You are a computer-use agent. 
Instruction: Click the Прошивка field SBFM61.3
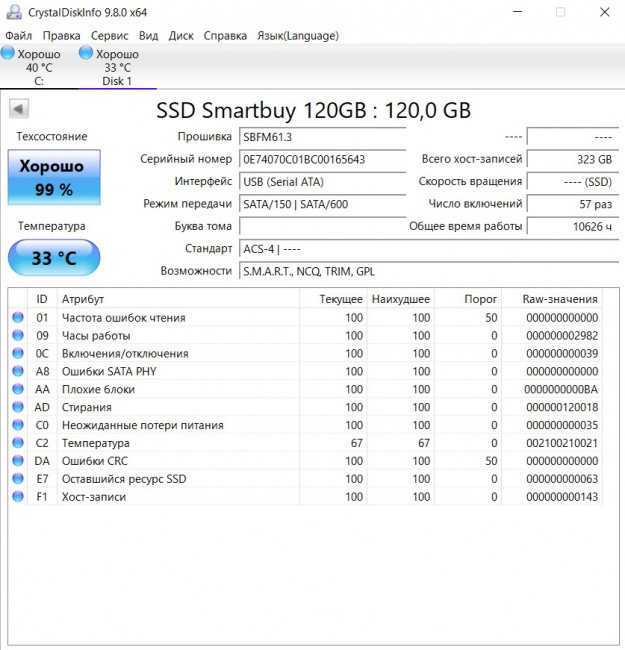(322, 137)
